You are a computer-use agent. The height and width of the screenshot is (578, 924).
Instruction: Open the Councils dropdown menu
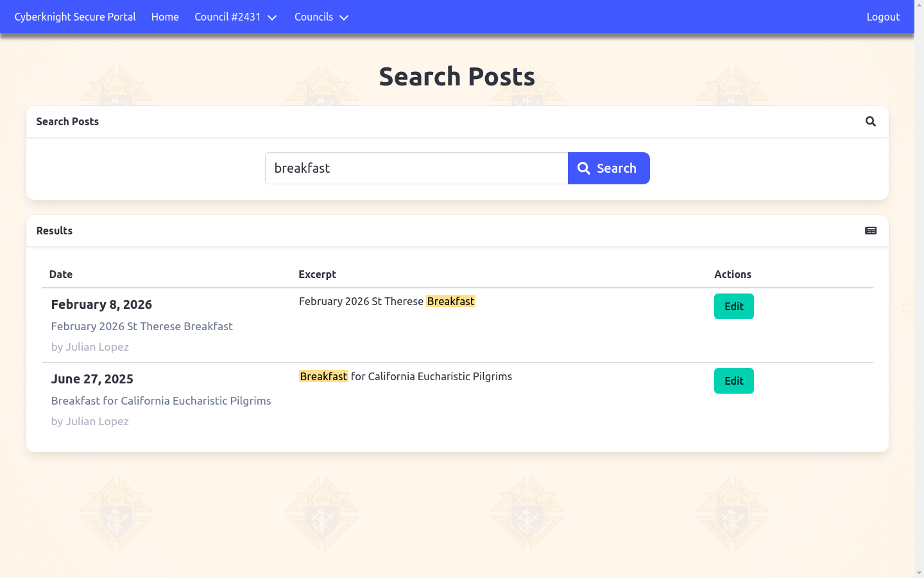[x=321, y=17]
